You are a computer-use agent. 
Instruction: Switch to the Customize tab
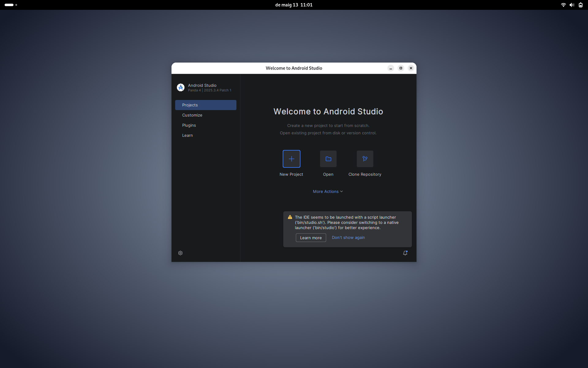pyautogui.click(x=206, y=115)
